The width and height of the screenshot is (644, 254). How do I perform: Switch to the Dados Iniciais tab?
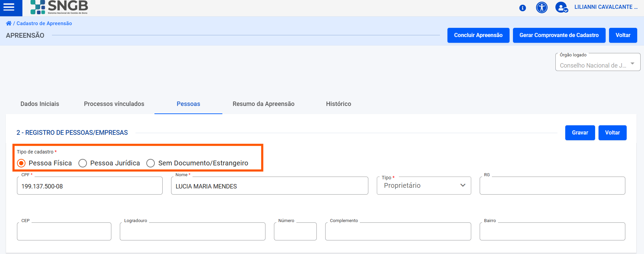40,104
